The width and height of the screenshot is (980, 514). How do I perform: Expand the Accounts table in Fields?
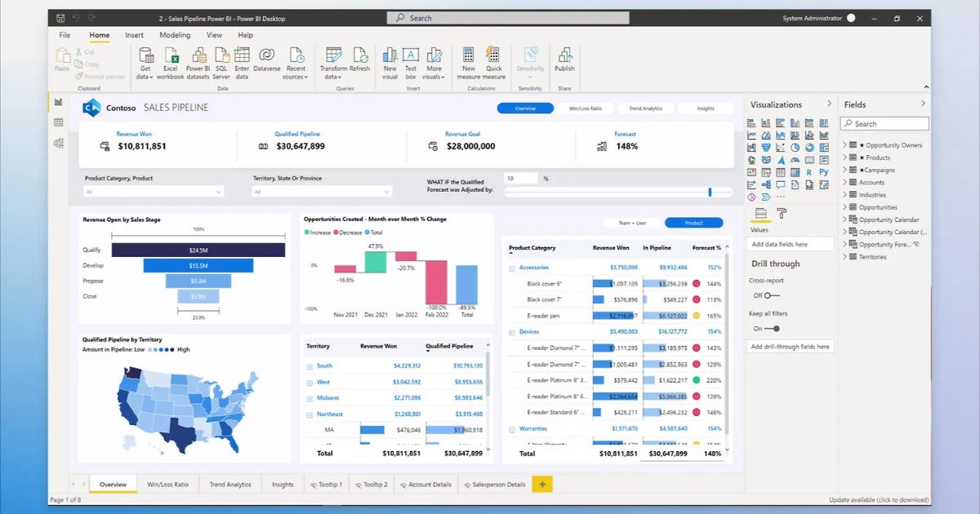point(846,183)
